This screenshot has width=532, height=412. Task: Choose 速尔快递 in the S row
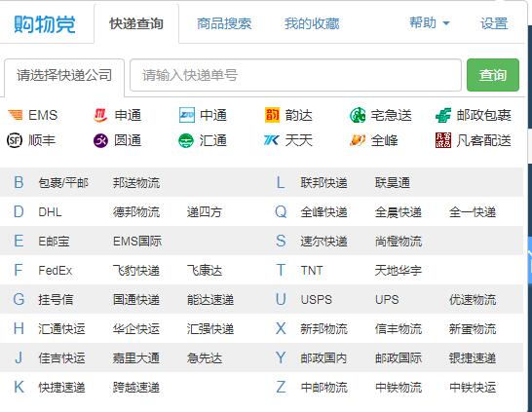point(324,242)
